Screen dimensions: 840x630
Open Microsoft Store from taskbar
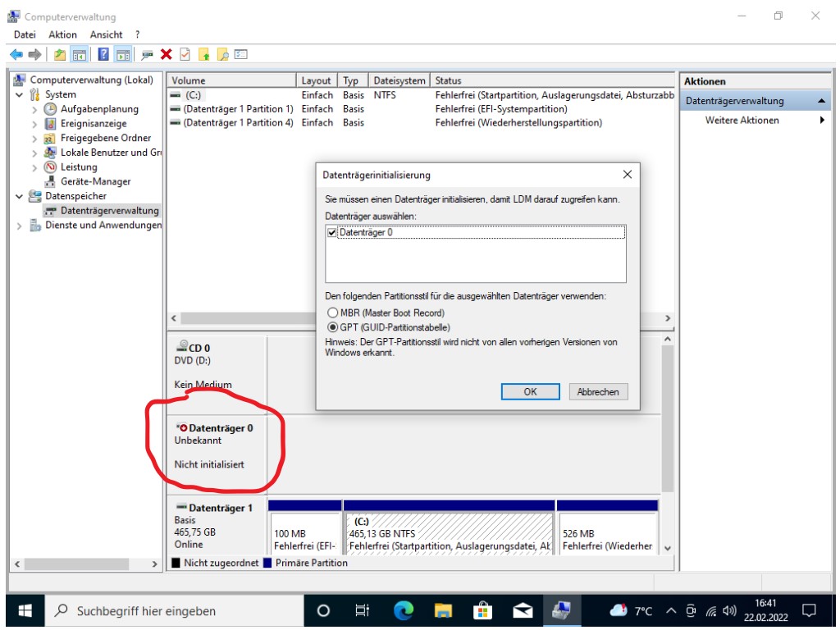click(x=482, y=610)
